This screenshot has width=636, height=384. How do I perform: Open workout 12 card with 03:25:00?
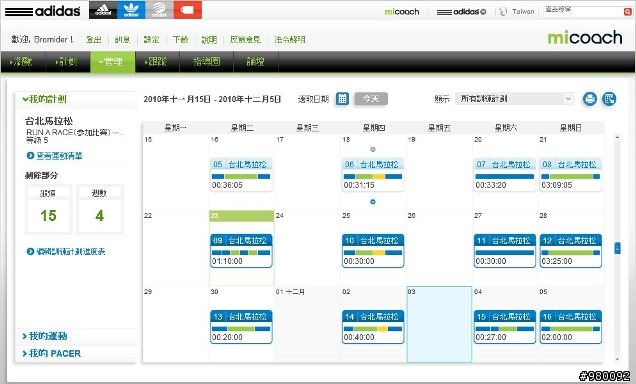point(570,251)
